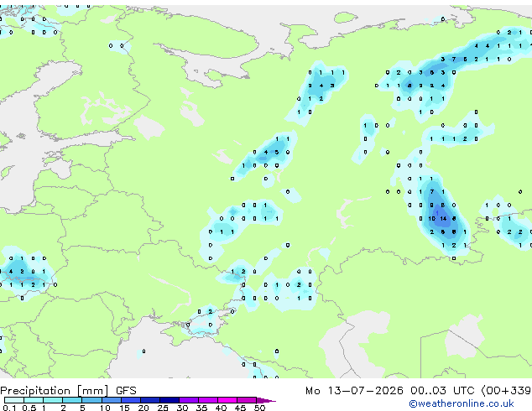532x411 pixels.
Task: Click the '35' legend scale label
Action: [201, 408]
